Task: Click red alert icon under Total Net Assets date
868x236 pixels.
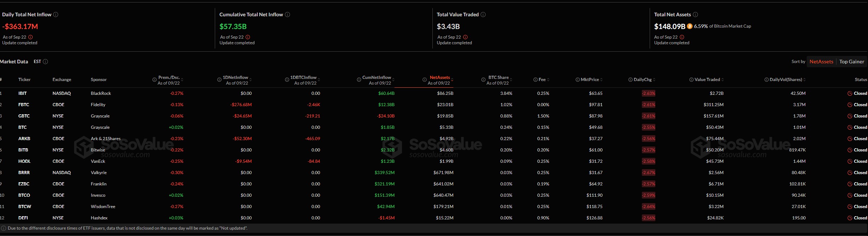Action: pos(682,37)
